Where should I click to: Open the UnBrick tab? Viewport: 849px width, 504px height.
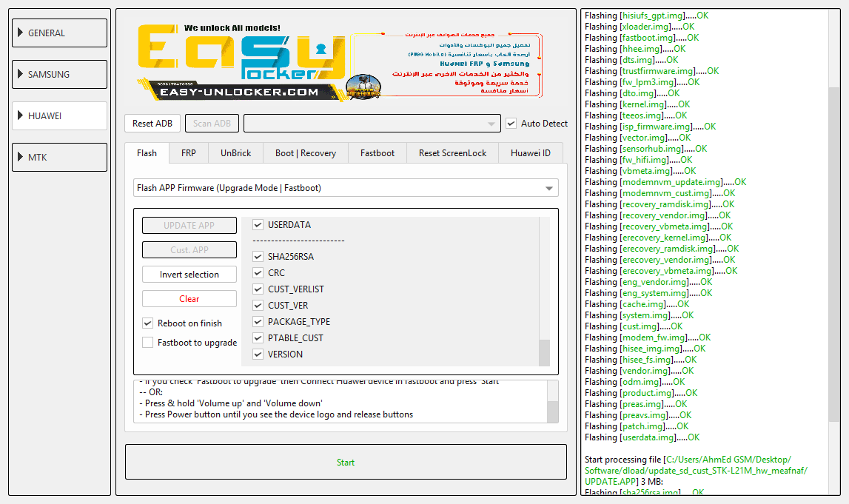235,153
